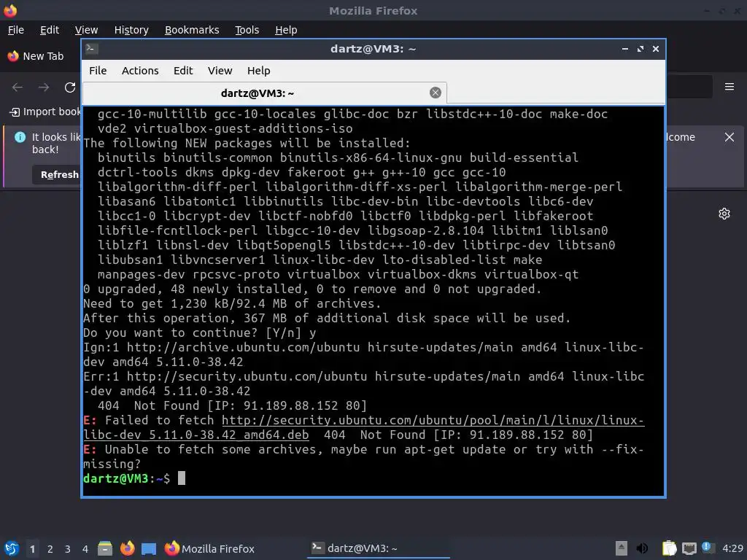Click 'The following NEW packages will be installed:' line

[x=247, y=144]
